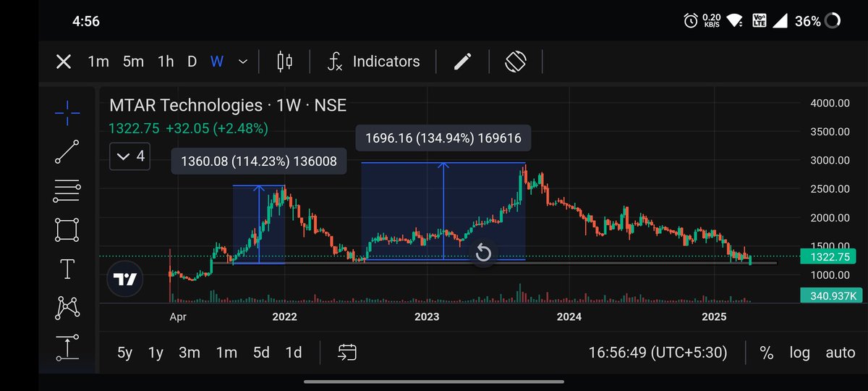Tap the 4:56 clock in status bar
The height and width of the screenshot is (391, 868).
tap(86, 21)
